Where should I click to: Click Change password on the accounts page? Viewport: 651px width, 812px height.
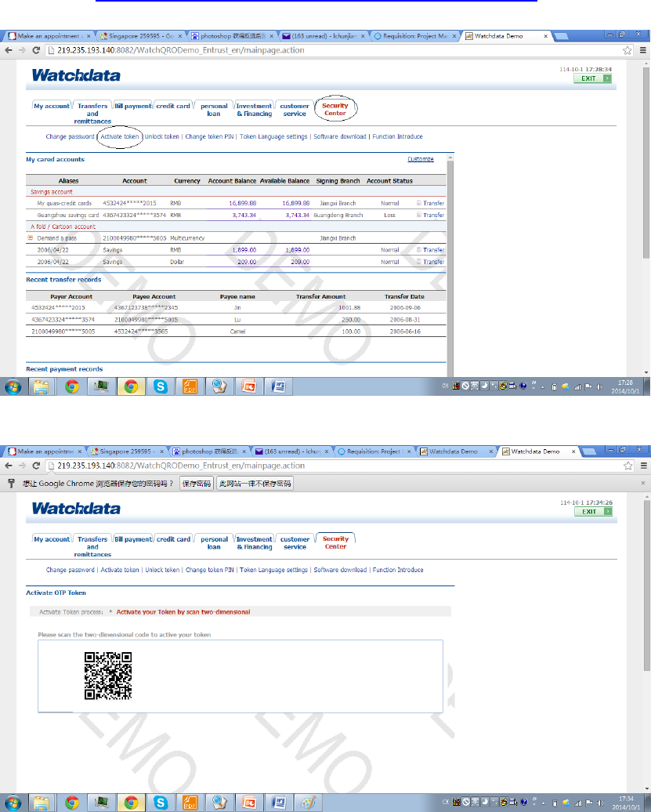(70, 136)
